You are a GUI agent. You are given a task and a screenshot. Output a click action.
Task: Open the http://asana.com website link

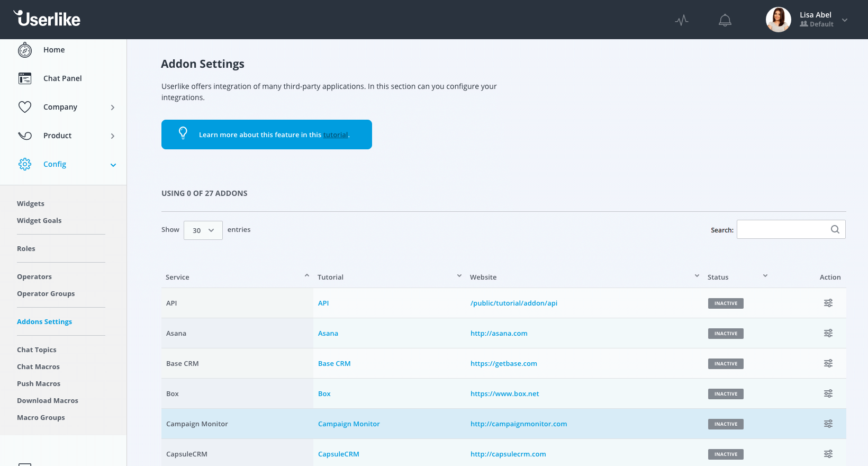click(x=499, y=333)
